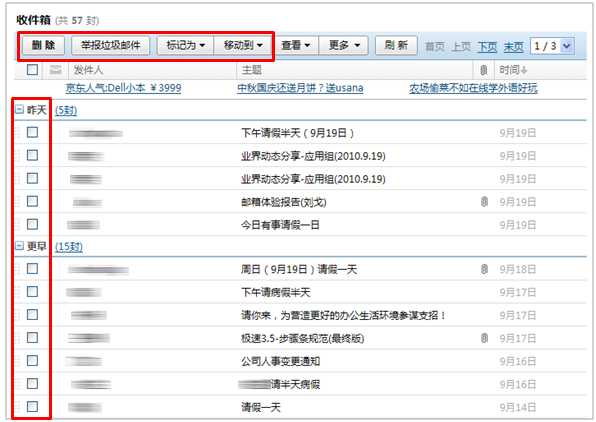Jump to last page via 末页
596x422 pixels.
(514, 47)
